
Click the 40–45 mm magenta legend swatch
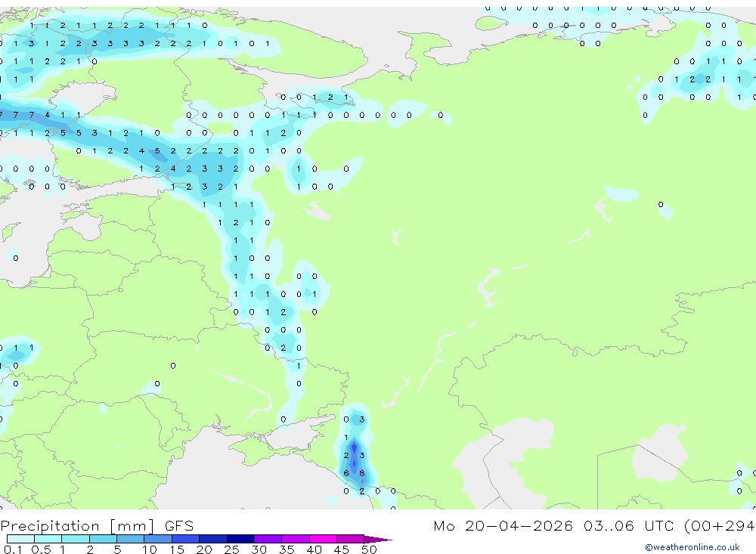coord(323,539)
